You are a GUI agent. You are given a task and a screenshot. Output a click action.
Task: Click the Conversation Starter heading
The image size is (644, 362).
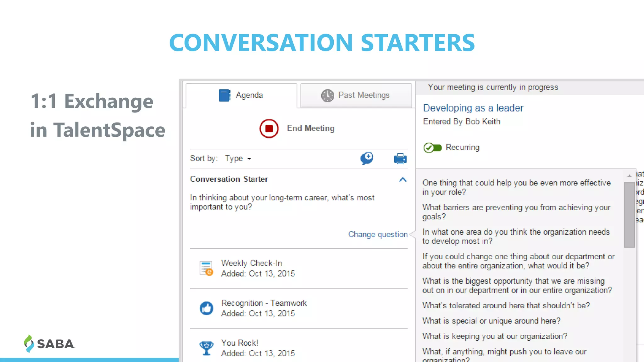229,179
